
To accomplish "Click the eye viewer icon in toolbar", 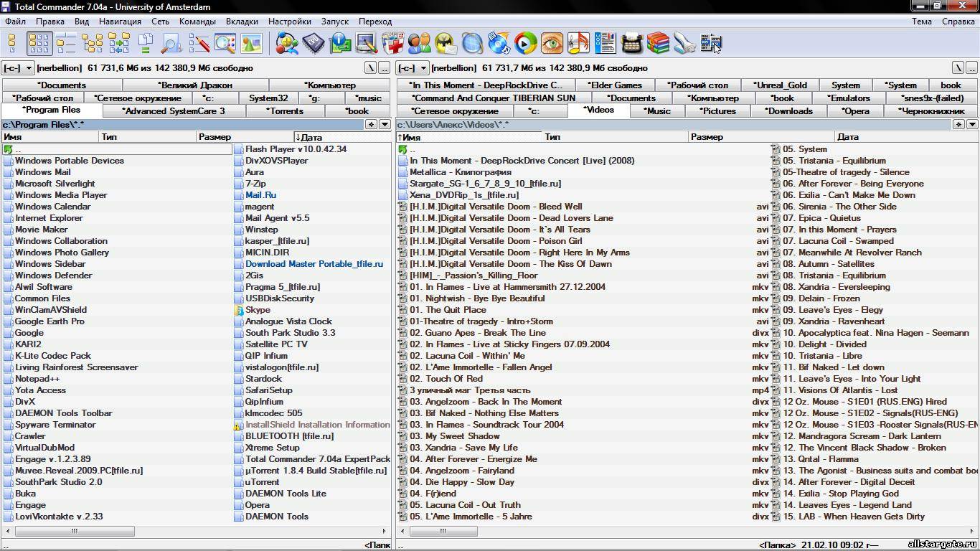I will [552, 44].
